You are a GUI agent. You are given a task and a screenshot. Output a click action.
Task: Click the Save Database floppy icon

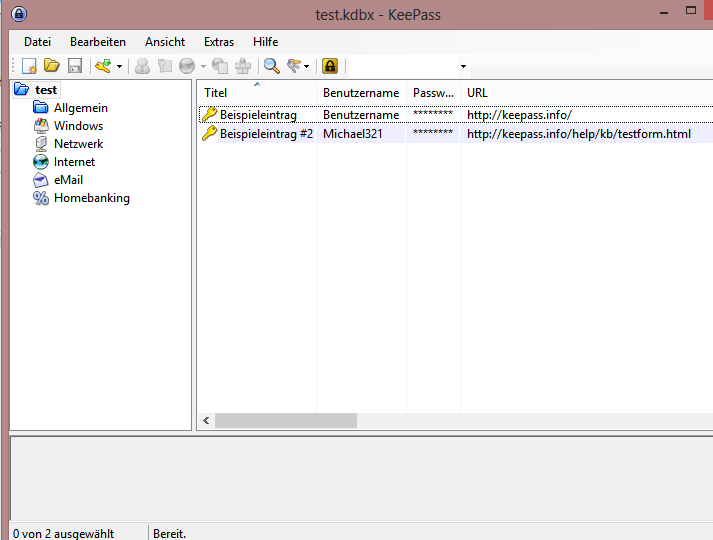tap(74, 66)
